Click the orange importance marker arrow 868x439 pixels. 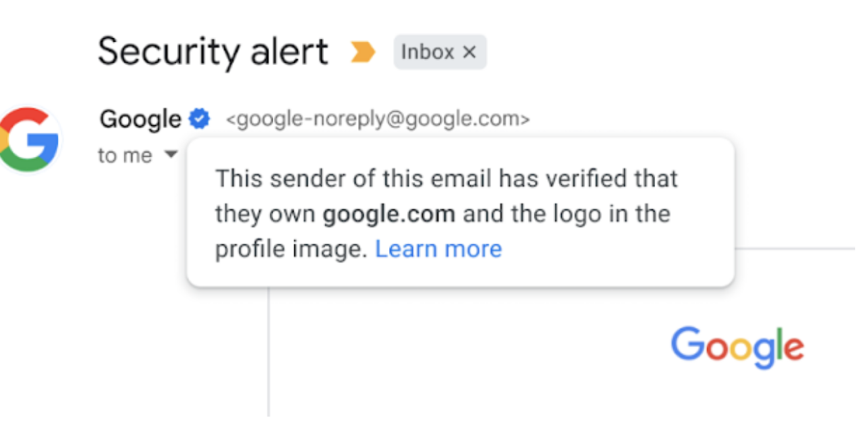[x=363, y=52]
